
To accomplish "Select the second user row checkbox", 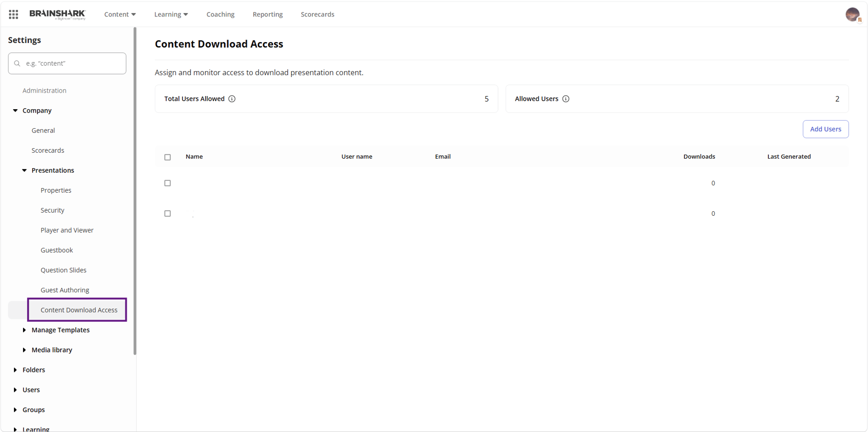I will pos(168,214).
